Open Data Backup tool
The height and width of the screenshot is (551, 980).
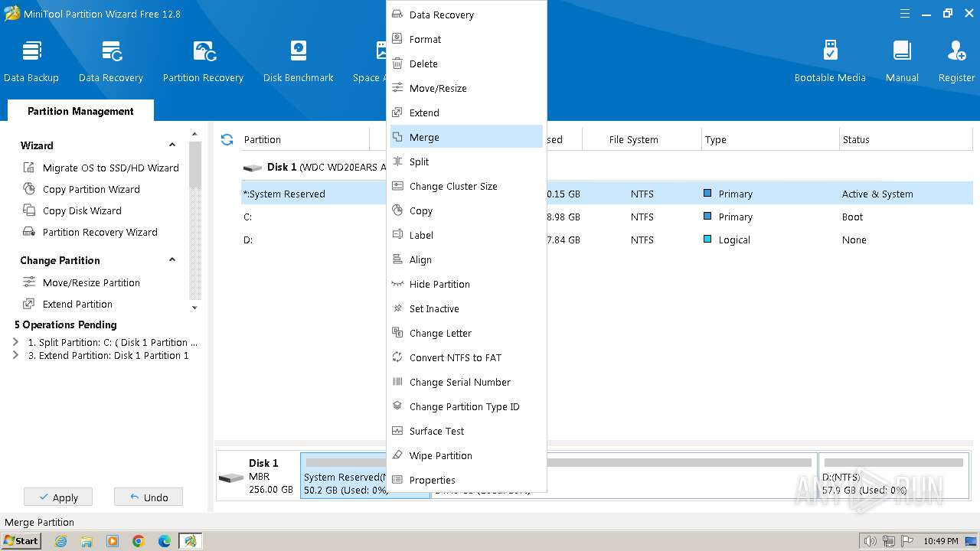click(x=31, y=61)
